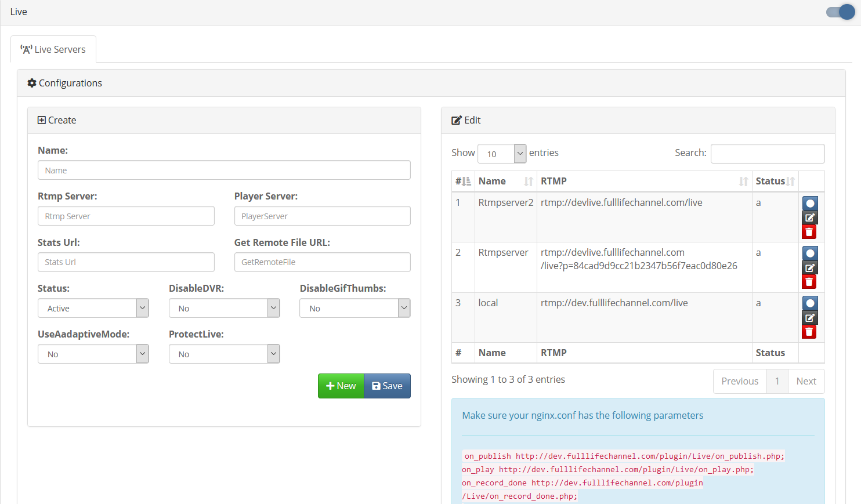Click 'Showing 1 to 3 of 3 entries' text
861x504 pixels.
(508, 379)
